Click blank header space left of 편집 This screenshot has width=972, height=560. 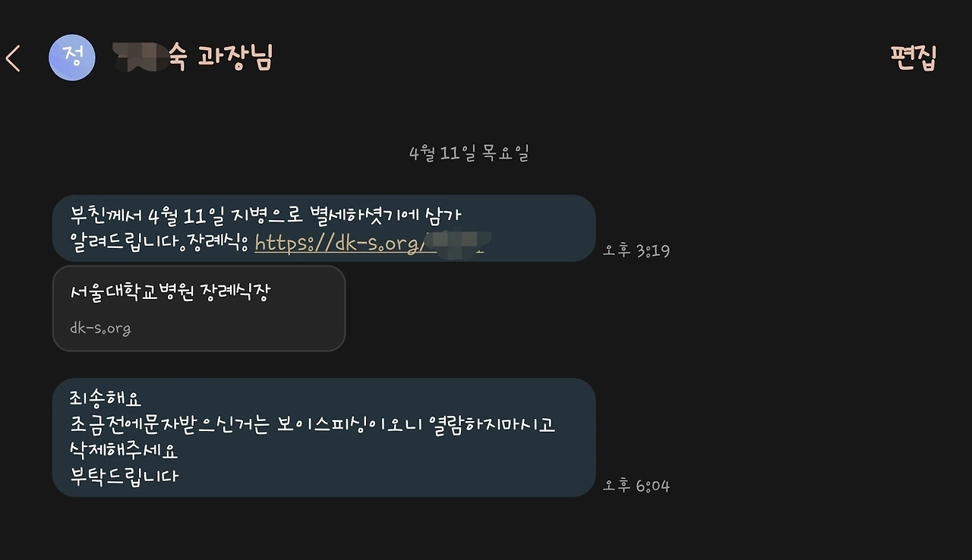click(x=577, y=58)
